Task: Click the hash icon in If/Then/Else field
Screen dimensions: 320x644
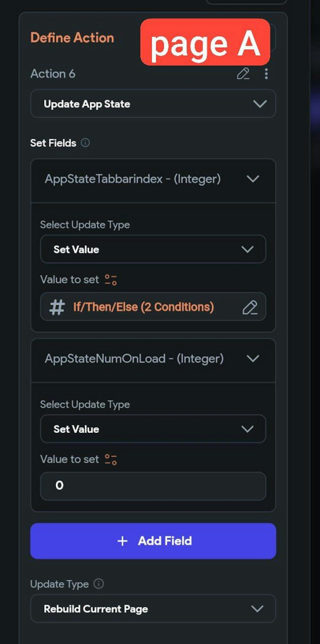Action: (x=57, y=307)
